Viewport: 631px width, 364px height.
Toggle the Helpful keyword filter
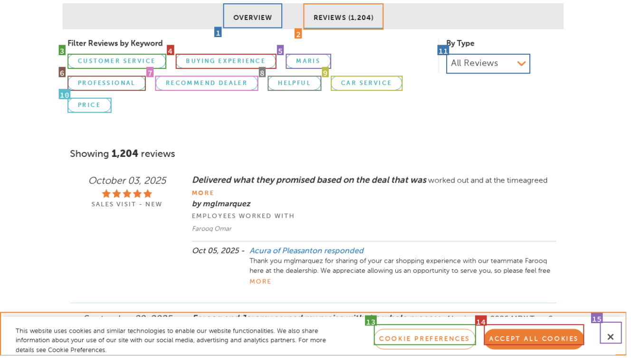pyautogui.click(x=294, y=83)
